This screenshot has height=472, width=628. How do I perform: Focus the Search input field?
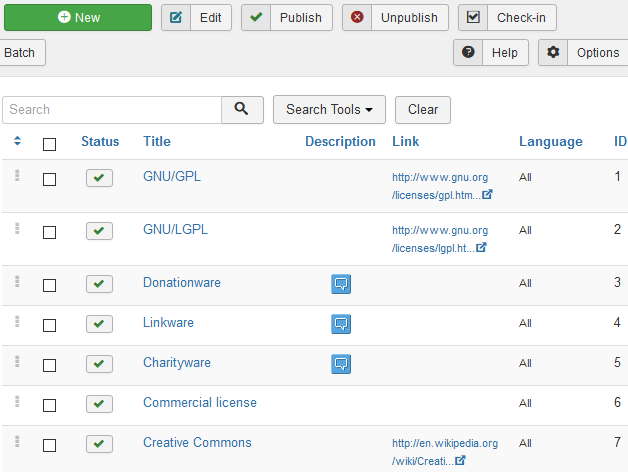[112, 109]
